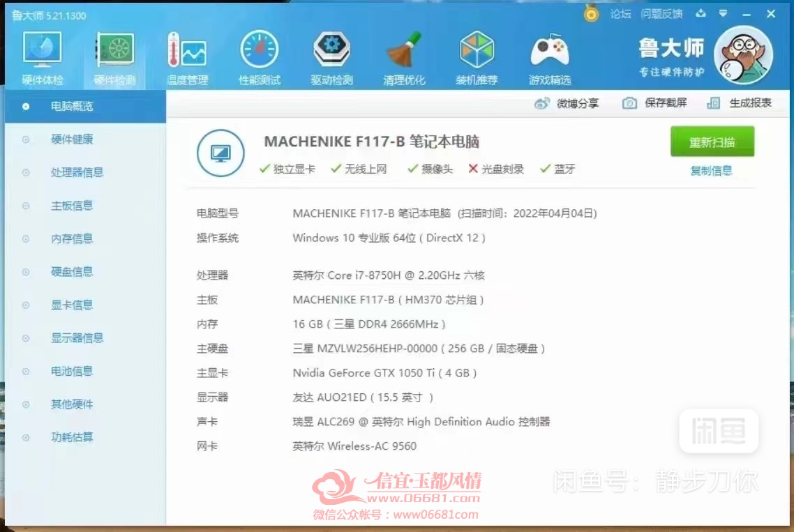Click the motherboard value MACHENIKE F117-B ( HM370 芯片组 )
This screenshot has height=532, width=794.
click(388, 300)
